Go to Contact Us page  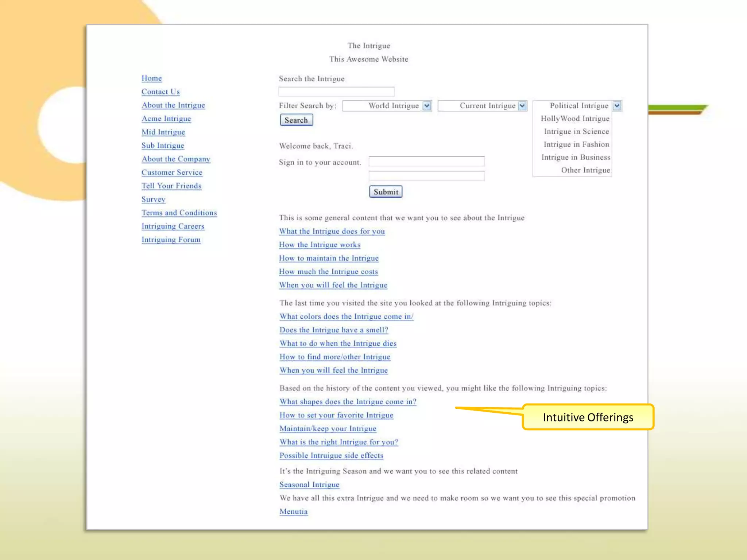(160, 92)
